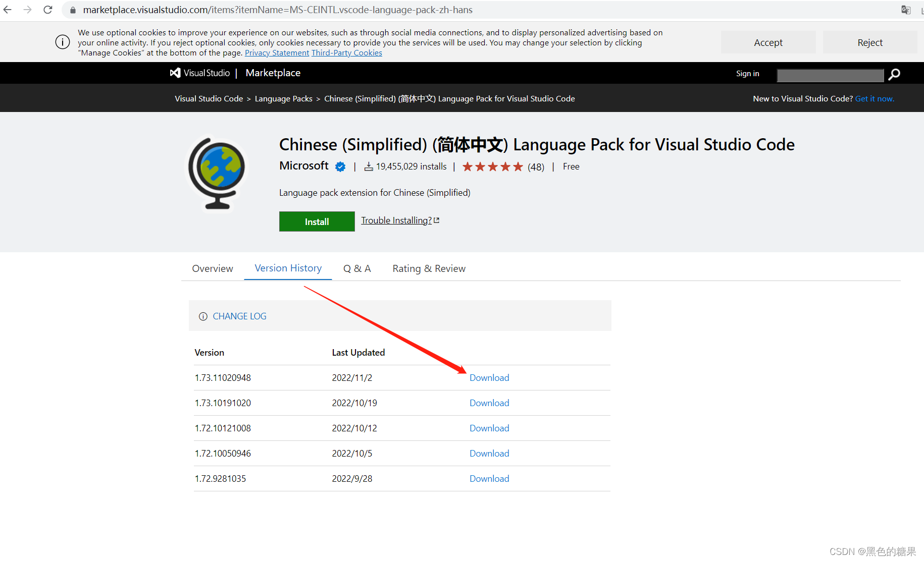Open the translate page icon
Screen dimensions: 924x561
point(906,10)
